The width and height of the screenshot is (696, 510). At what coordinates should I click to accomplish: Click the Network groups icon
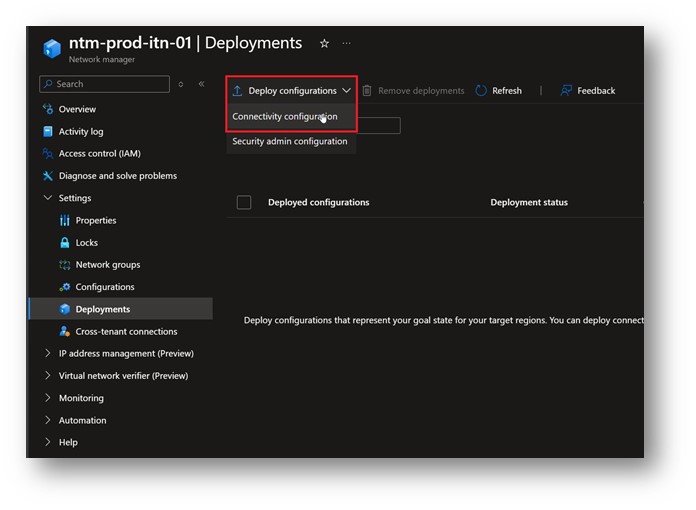(x=65, y=265)
